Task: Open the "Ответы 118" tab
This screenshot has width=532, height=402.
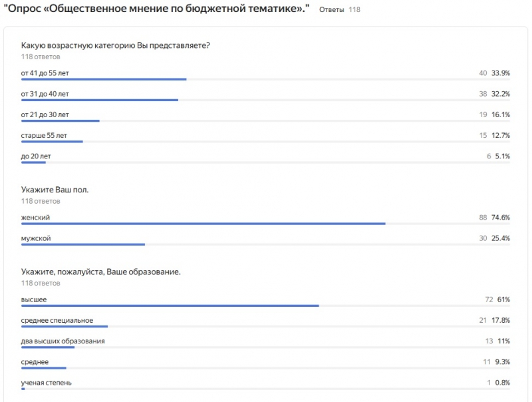Action: tap(339, 11)
